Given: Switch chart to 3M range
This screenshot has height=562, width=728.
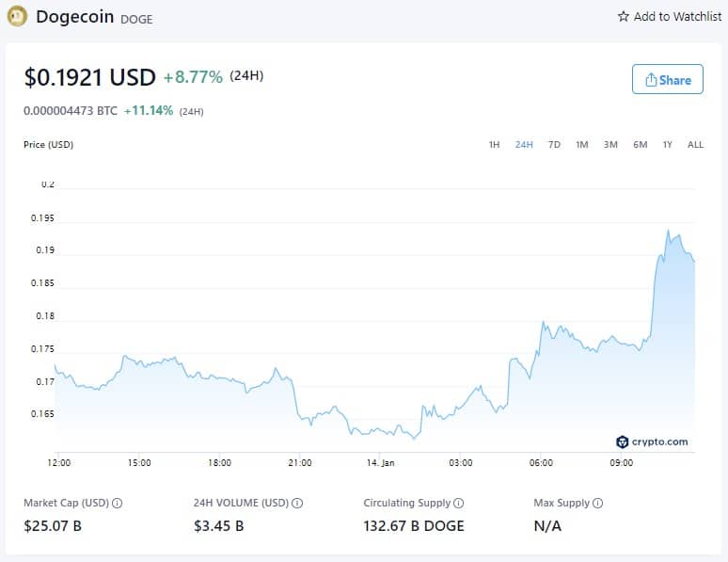Looking at the screenshot, I should point(610,145).
